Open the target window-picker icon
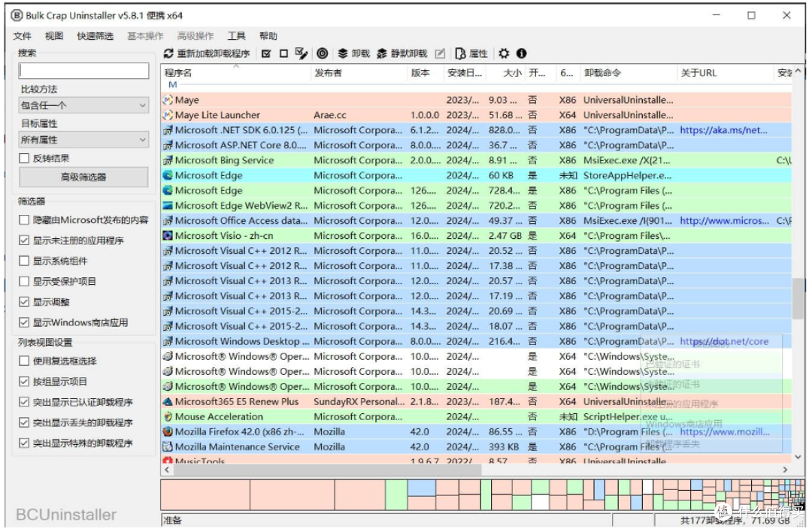Screen dimensions: 812x529 322,53
